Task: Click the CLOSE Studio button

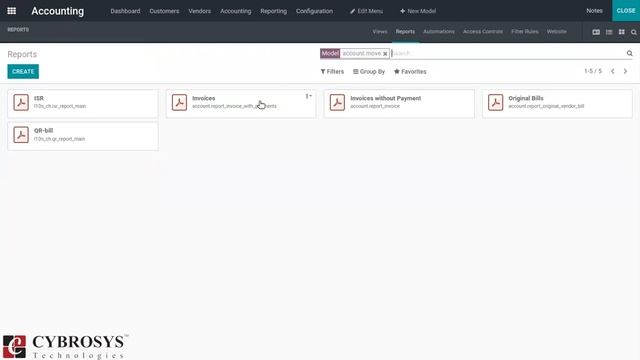Action: (x=626, y=11)
